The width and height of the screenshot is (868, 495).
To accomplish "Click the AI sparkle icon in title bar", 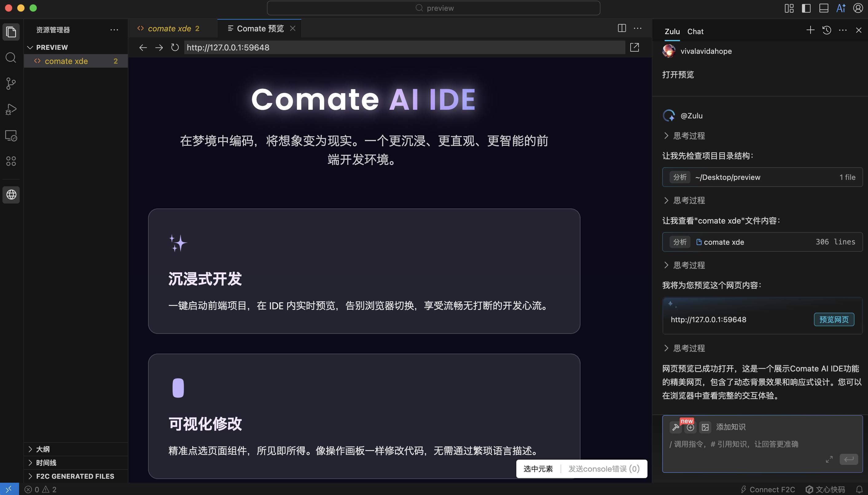I will click(x=841, y=8).
